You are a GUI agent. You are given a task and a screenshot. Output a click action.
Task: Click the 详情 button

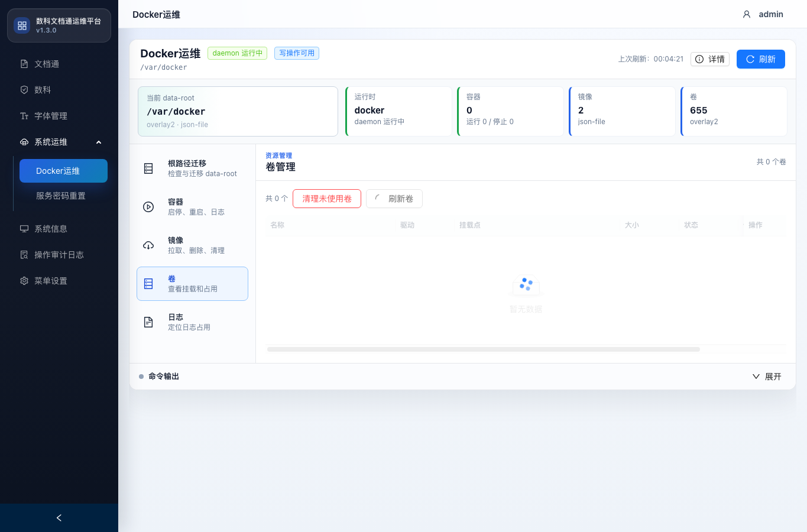pos(709,59)
